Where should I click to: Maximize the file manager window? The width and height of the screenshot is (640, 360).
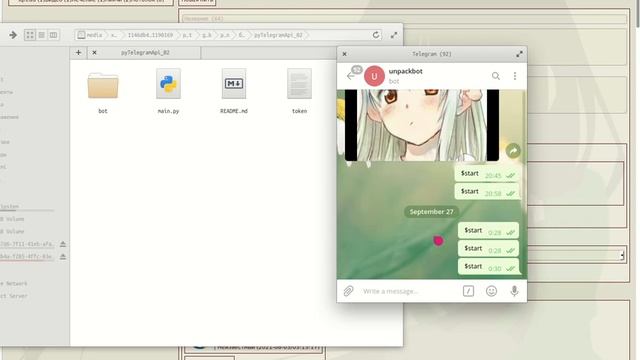[x=393, y=35]
